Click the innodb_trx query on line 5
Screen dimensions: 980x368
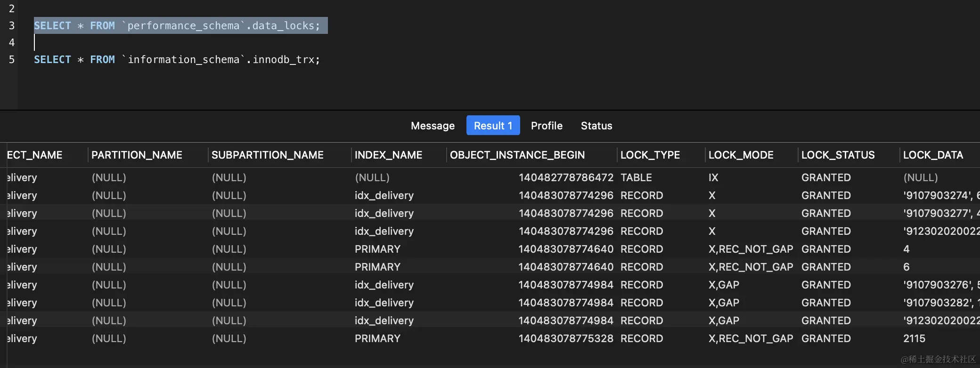pos(177,60)
